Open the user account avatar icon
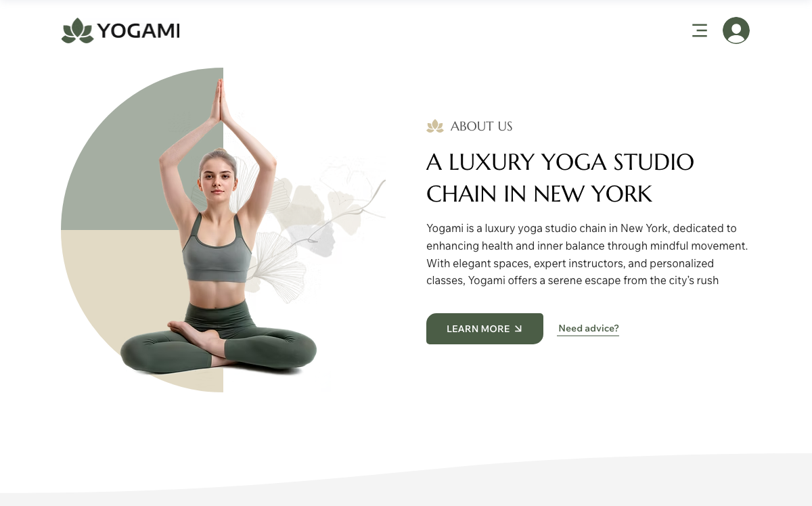812x506 pixels. (x=736, y=30)
